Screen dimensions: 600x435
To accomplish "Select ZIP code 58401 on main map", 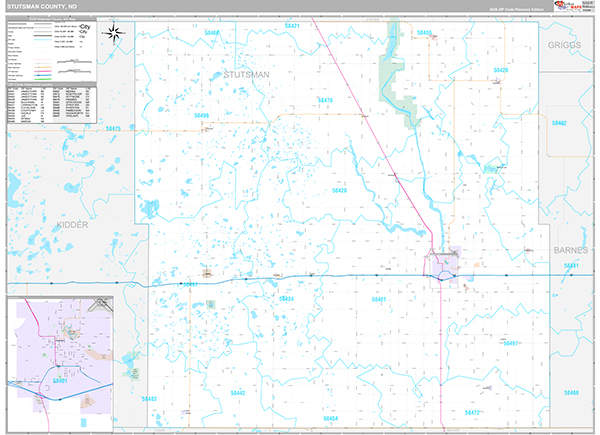I will tap(379, 299).
